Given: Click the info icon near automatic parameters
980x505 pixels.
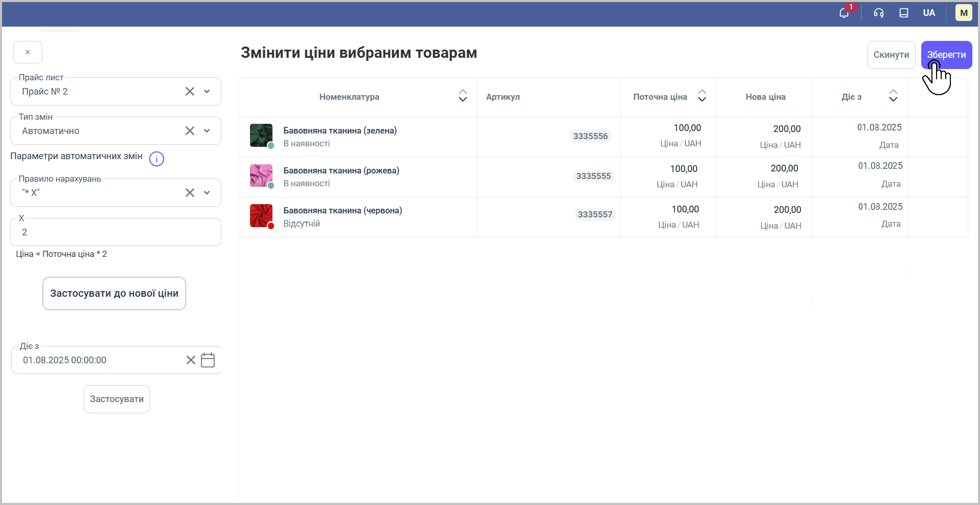Looking at the screenshot, I should 156,159.
